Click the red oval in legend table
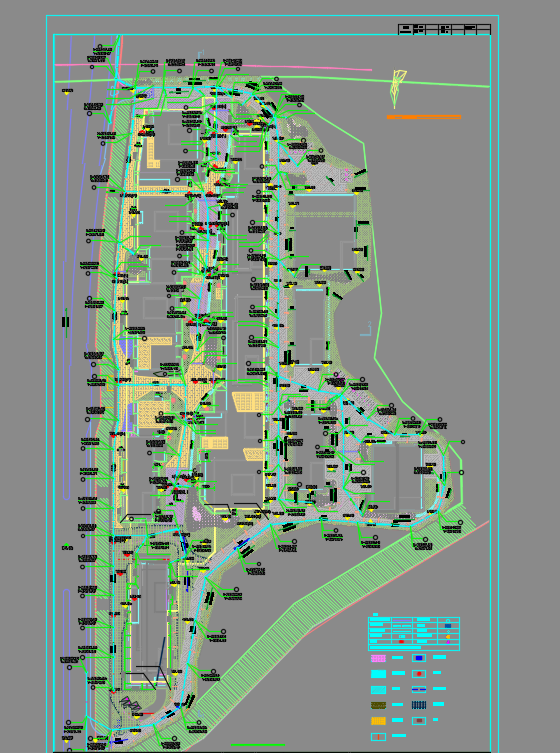560x753 pixels. click(x=402, y=642)
